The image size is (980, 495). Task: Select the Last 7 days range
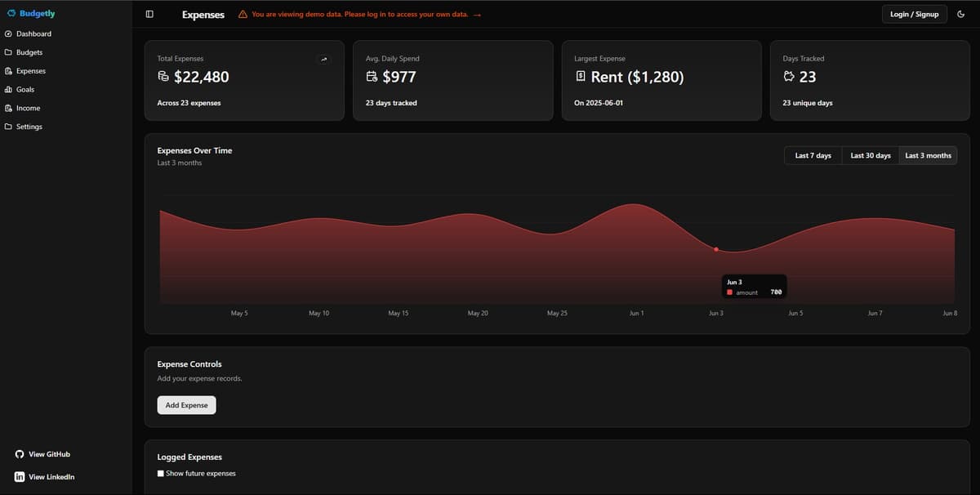tap(813, 155)
